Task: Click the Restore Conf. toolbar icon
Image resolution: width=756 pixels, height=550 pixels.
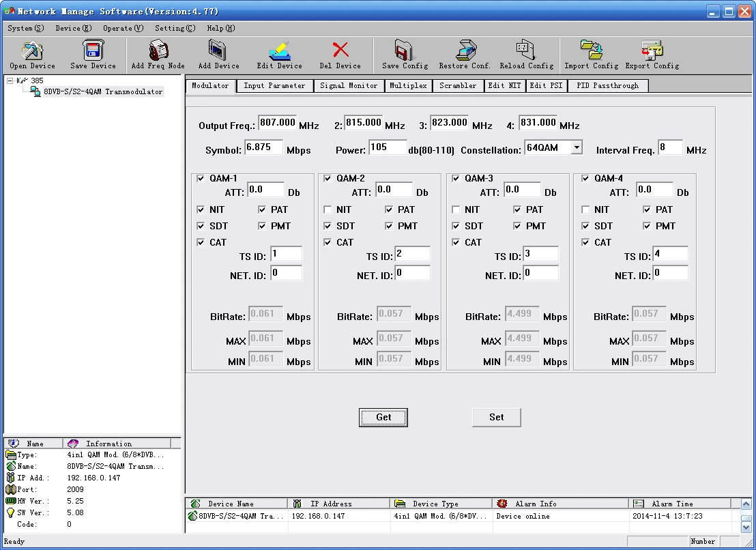Action: [465, 51]
